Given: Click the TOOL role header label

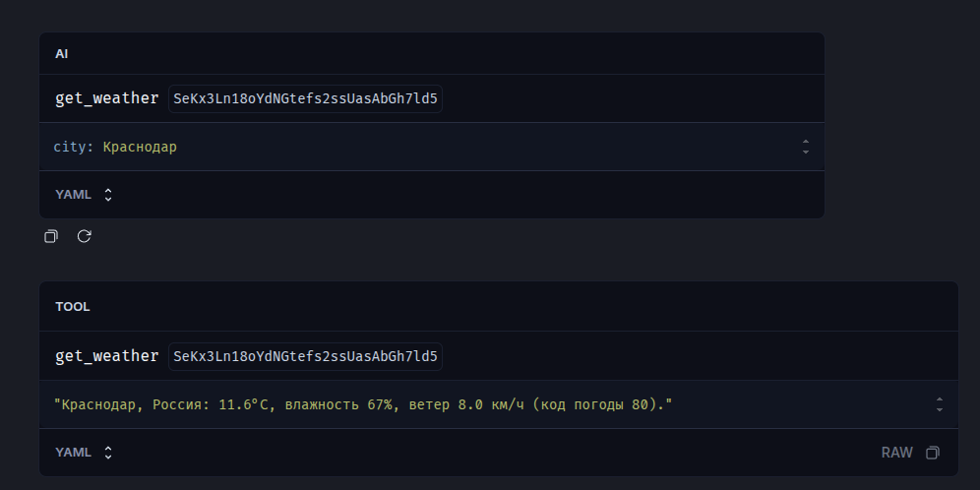Looking at the screenshot, I should pyautogui.click(x=73, y=307).
